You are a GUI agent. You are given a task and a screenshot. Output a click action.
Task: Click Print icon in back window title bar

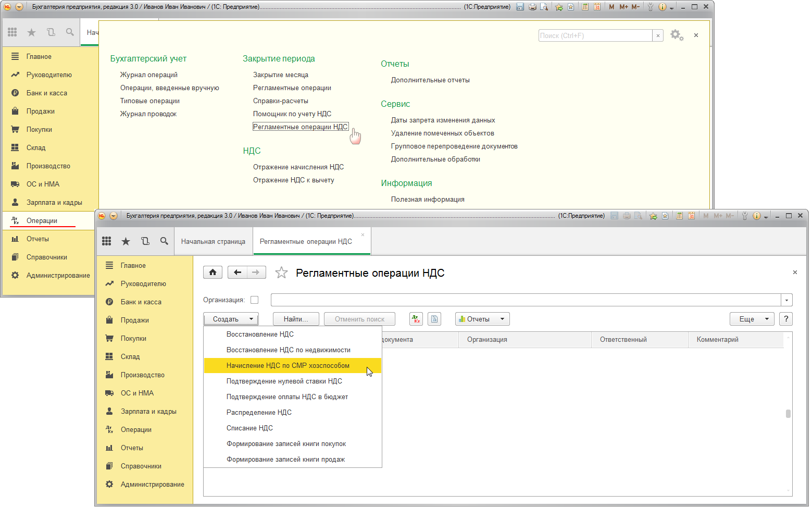[x=532, y=7]
